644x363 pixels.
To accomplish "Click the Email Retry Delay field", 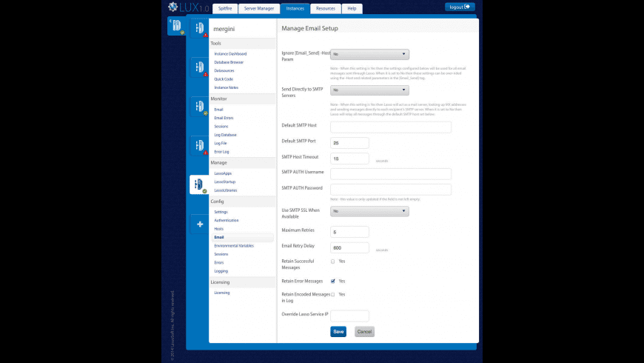I will [x=349, y=248].
